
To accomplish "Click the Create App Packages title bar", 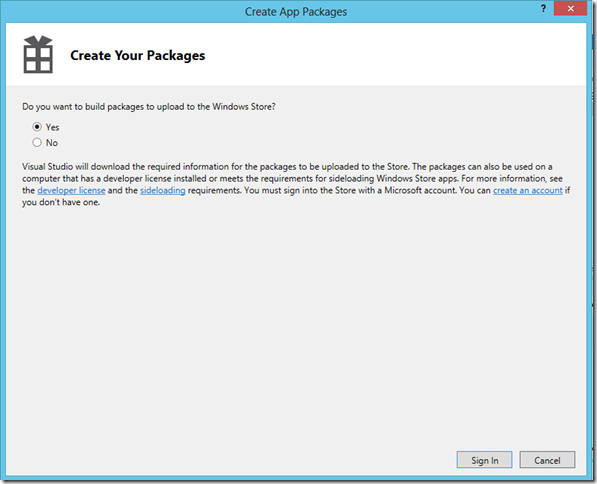I will pyautogui.click(x=295, y=12).
